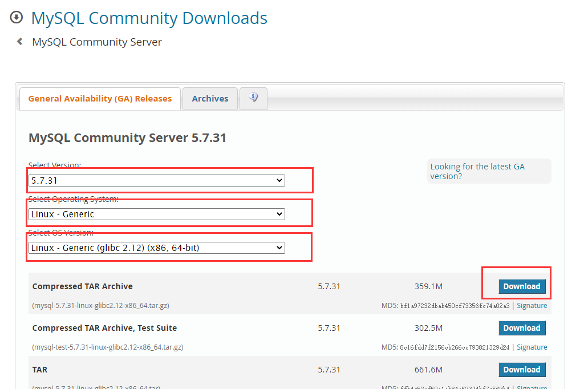The width and height of the screenshot is (588, 389).
Task: Open Signature link for mysql-5.7.31-linux-glibc2.12-x86_64.tar.gz
Action: [x=532, y=305]
